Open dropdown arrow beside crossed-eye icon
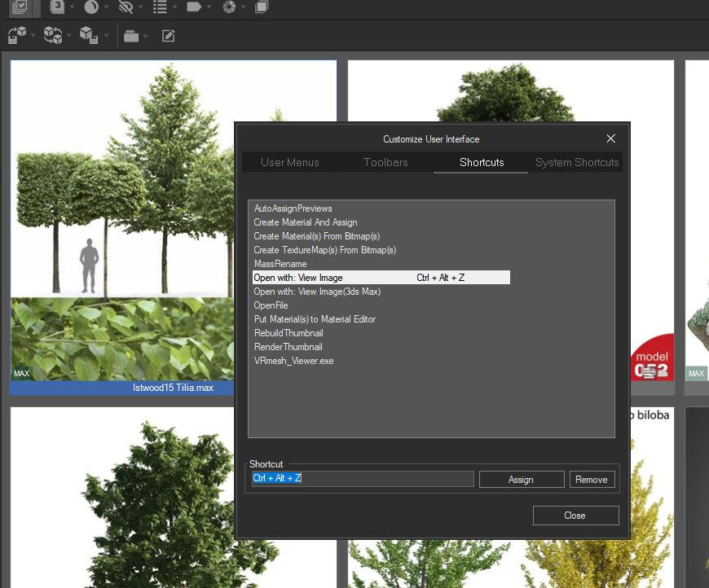The width and height of the screenshot is (709, 588). click(x=141, y=7)
